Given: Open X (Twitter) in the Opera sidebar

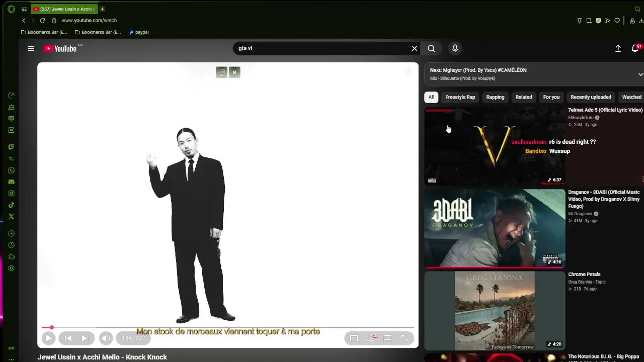Looking at the screenshot, I should (11, 217).
